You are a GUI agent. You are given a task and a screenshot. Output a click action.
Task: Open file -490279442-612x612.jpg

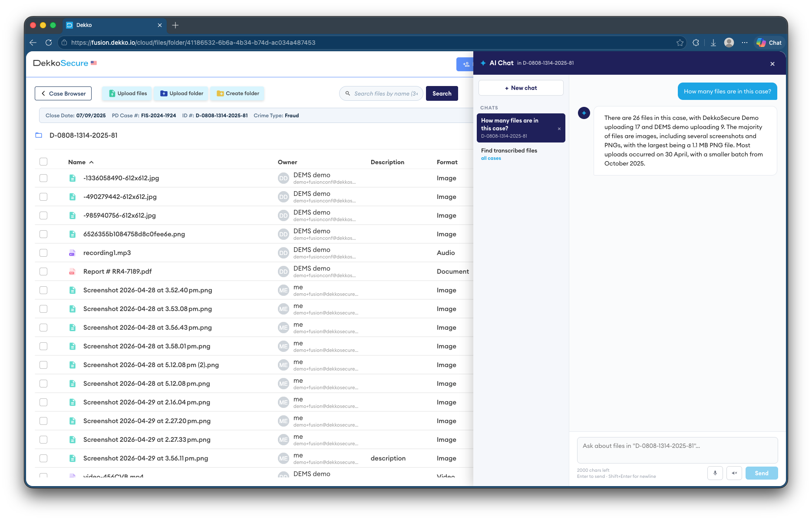point(120,197)
